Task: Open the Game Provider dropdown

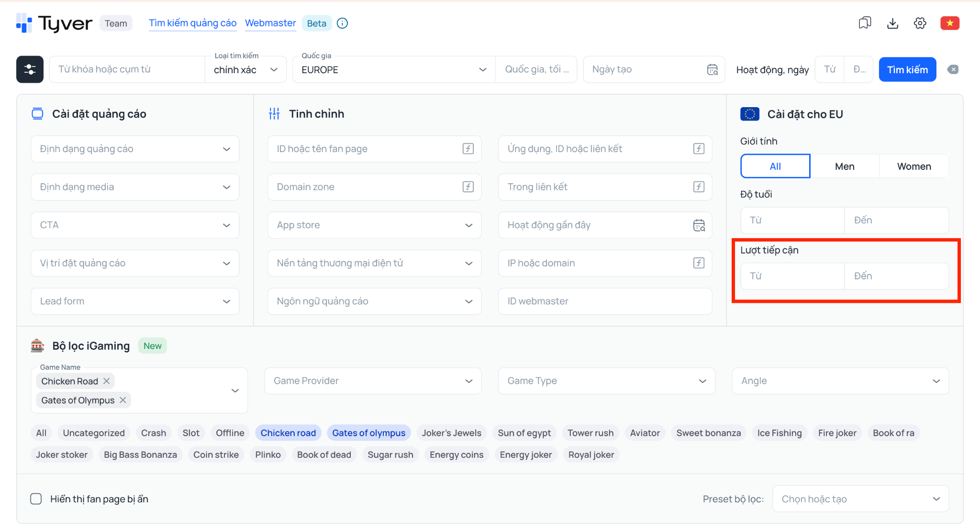Action: pos(373,381)
